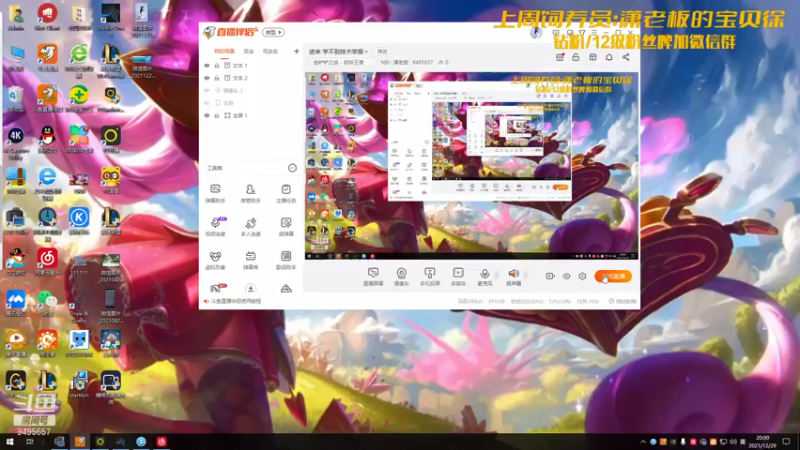Expand the toolbox more (…) button
Viewport: 800px width, 450px height.
[x=292, y=168]
